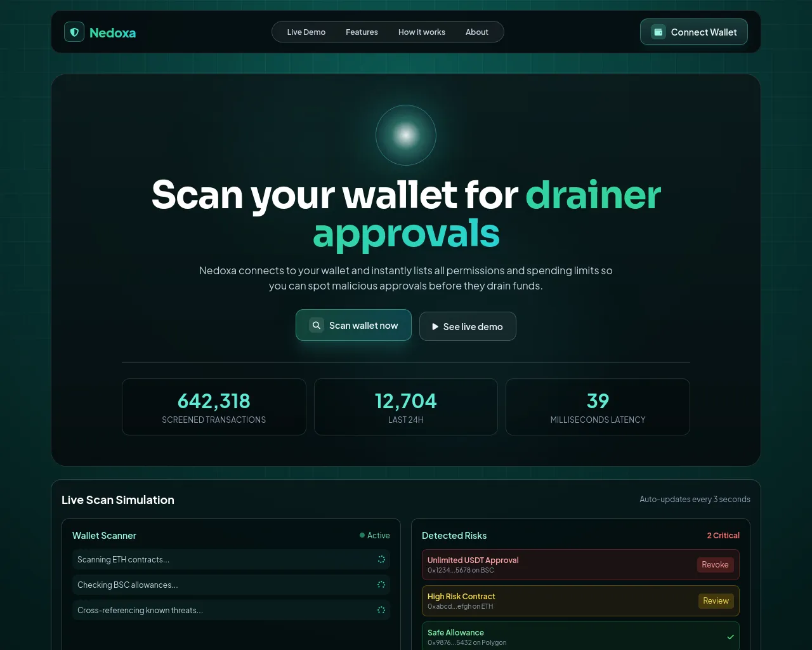
Task: Click the spinner beside Cross-referencing known threats
Action: click(x=381, y=610)
